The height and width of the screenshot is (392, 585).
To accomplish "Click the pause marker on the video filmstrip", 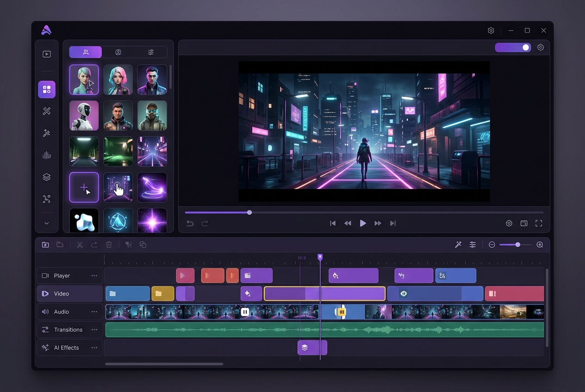I will pos(245,312).
